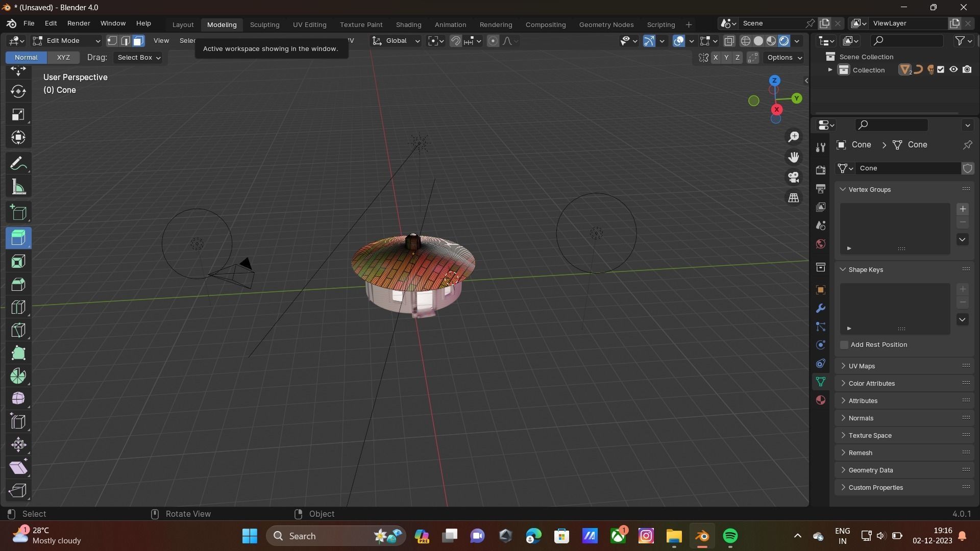Select the Add Cube tool
Image resolution: width=980 pixels, height=551 pixels.
[18, 213]
